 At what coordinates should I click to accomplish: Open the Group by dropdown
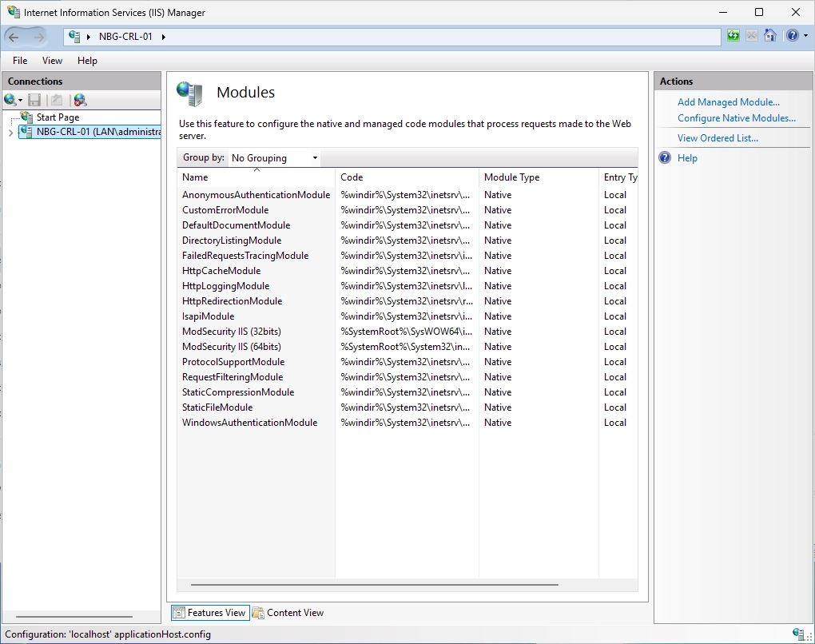point(274,158)
